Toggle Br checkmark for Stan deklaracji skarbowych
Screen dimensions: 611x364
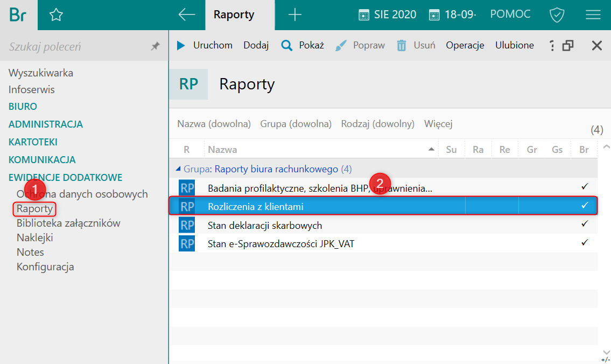(585, 224)
